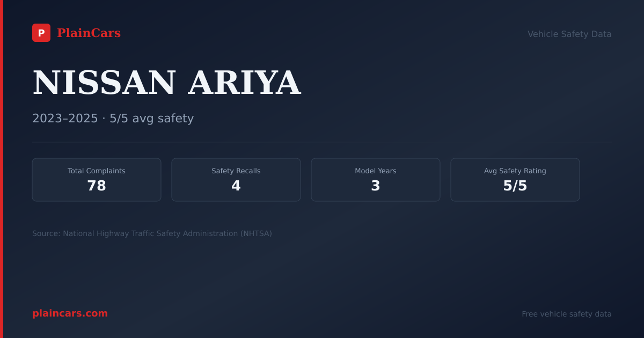This screenshot has width=644, height=338.
Task: Click the rating value 5/5
Action: [x=515, y=186]
